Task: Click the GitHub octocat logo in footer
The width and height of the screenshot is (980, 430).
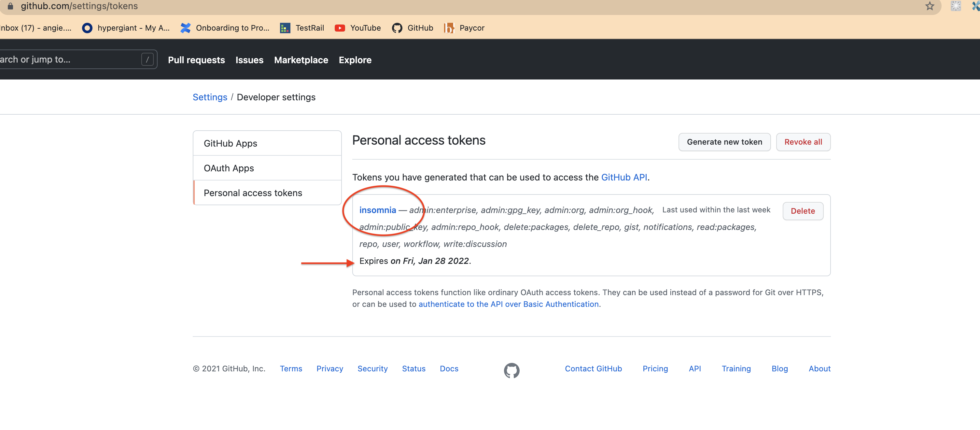Action: (x=512, y=369)
